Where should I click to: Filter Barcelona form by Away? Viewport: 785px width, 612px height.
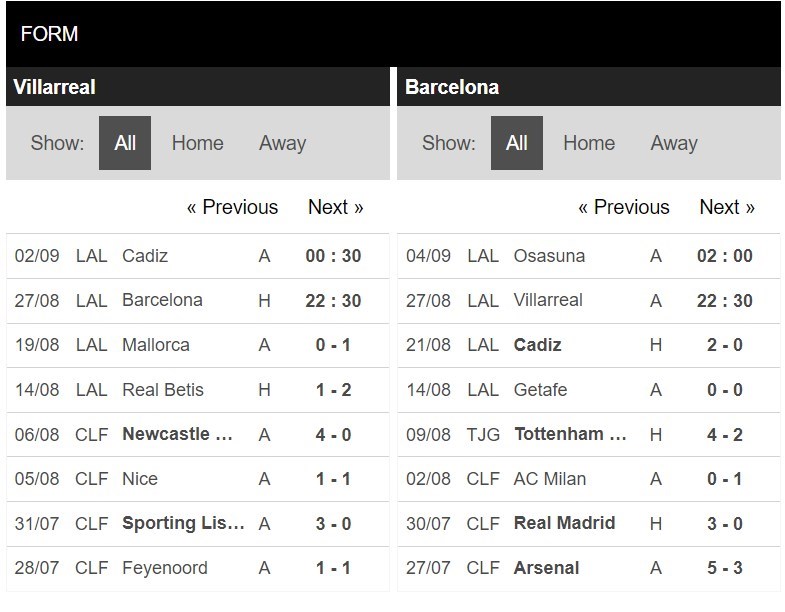(673, 143)
